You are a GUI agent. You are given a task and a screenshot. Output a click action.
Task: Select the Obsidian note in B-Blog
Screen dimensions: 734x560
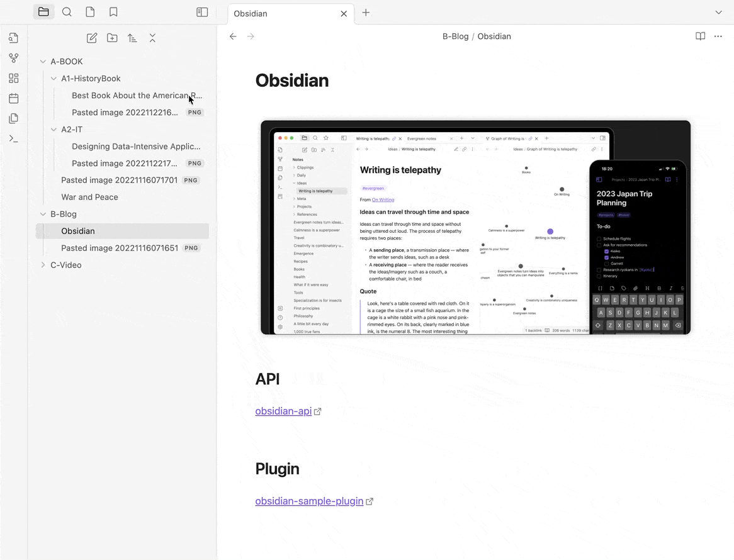[123, 231]
